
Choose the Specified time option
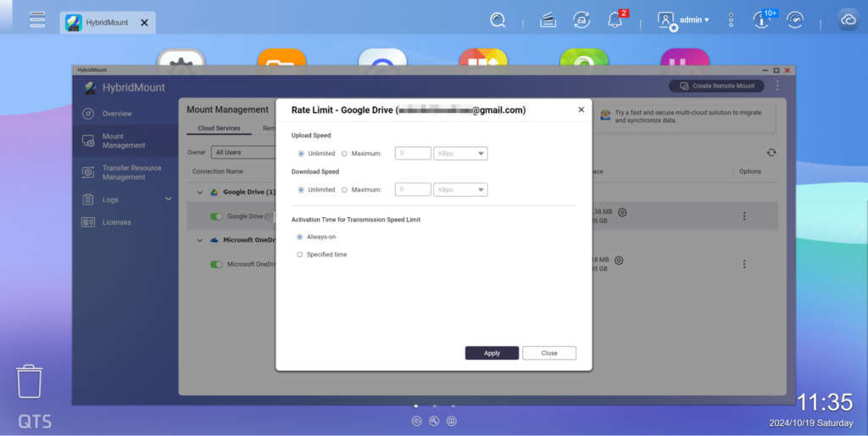click(x=300, y=254)
